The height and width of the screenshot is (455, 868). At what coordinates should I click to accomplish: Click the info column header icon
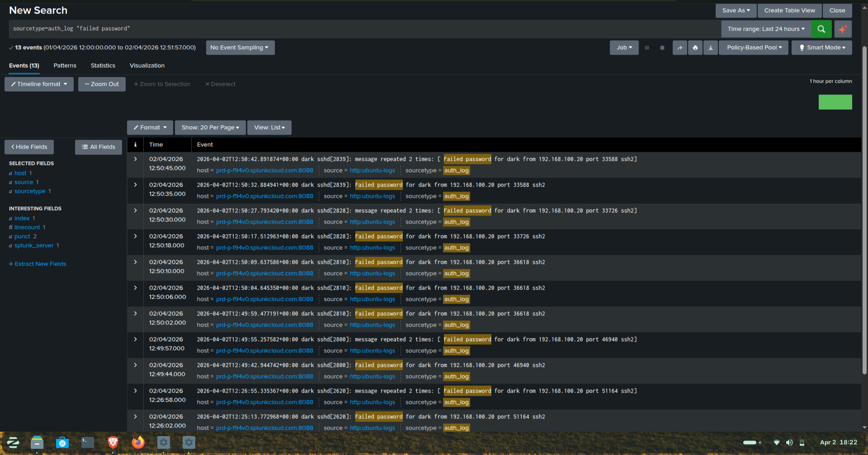(x=135, y=145)
